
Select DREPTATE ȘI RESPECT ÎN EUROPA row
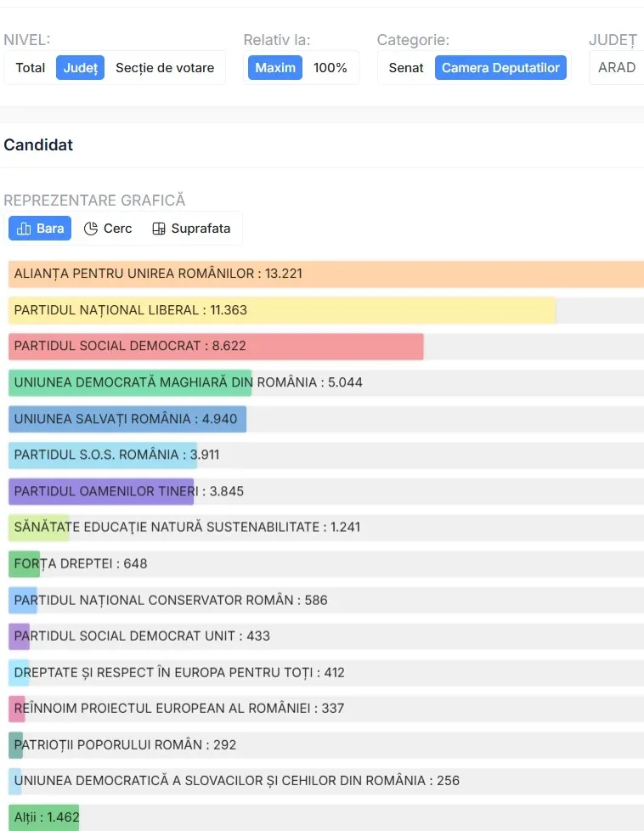[x=326, y=673]
